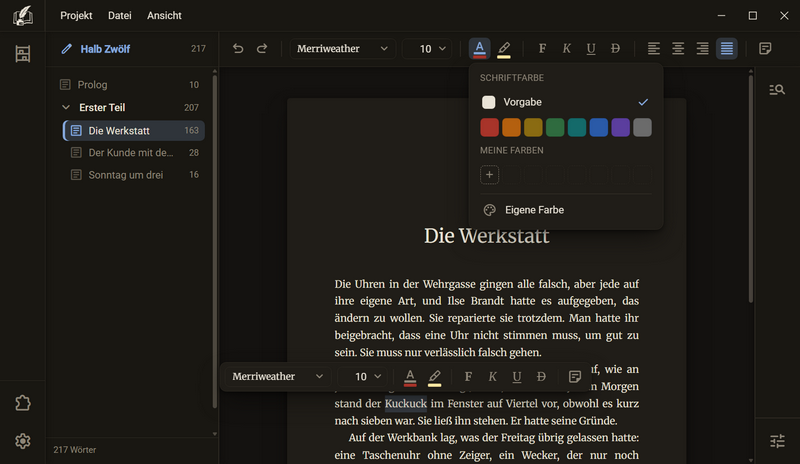Collapse the Erster Teil section
Image resolution: width=800 pixels, height=464 pixels.
66,108
